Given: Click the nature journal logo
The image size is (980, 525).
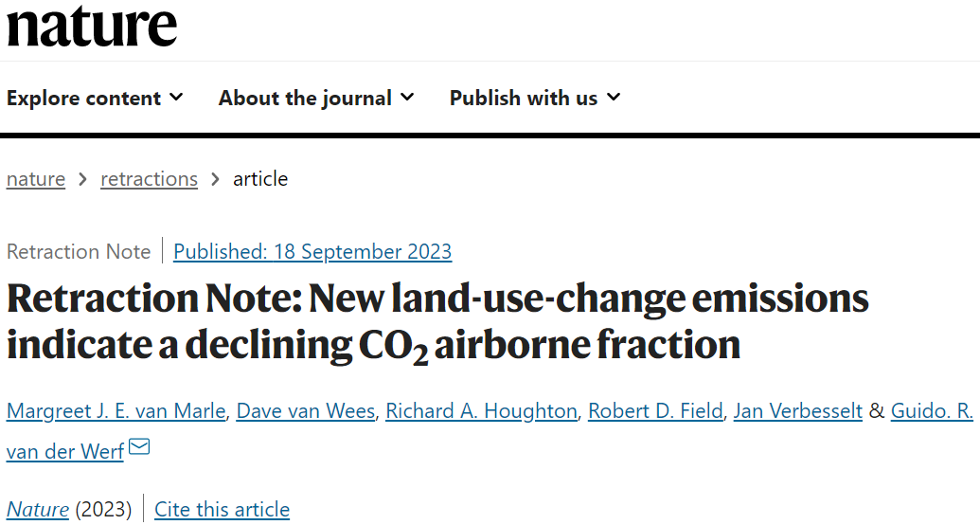Looking at the screenshot, I should pos(92,25).
